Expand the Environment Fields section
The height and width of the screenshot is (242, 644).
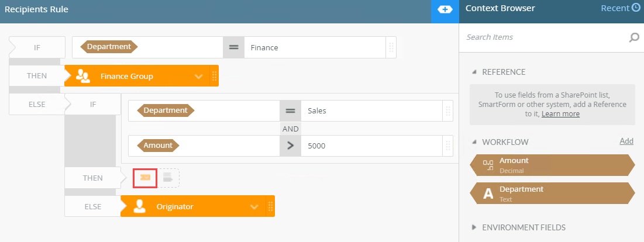[x=474, y=227]
